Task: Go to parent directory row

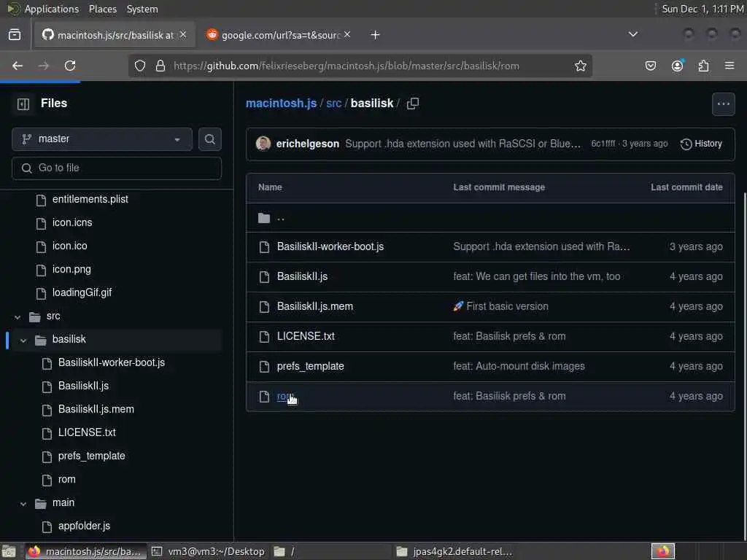Action: pos(490,218)
